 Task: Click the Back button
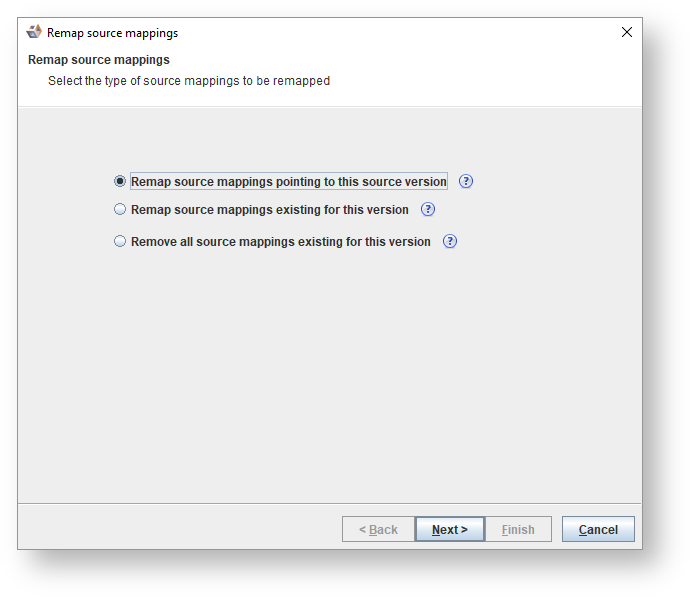click(378, 530)
